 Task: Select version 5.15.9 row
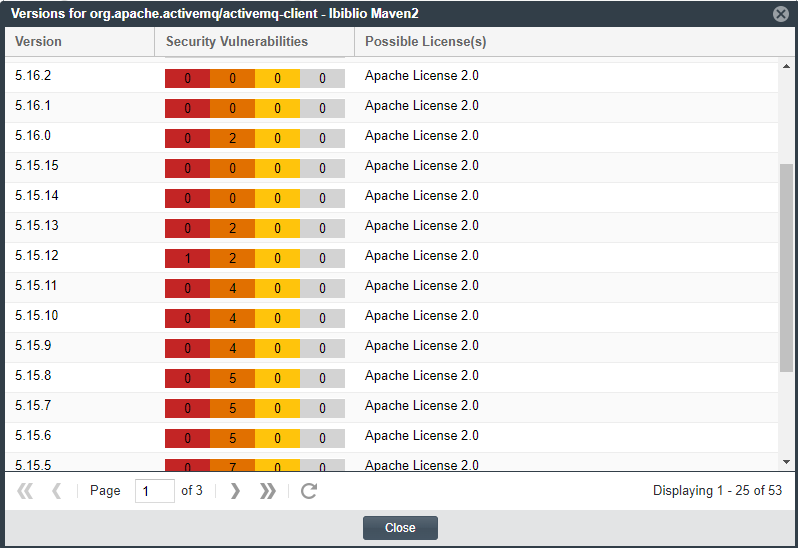(391, 348)
